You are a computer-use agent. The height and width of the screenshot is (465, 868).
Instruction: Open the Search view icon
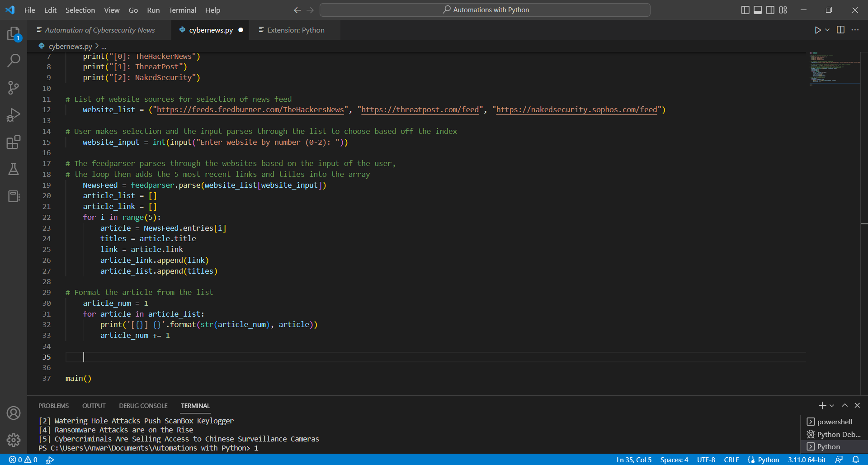[14, 60]
